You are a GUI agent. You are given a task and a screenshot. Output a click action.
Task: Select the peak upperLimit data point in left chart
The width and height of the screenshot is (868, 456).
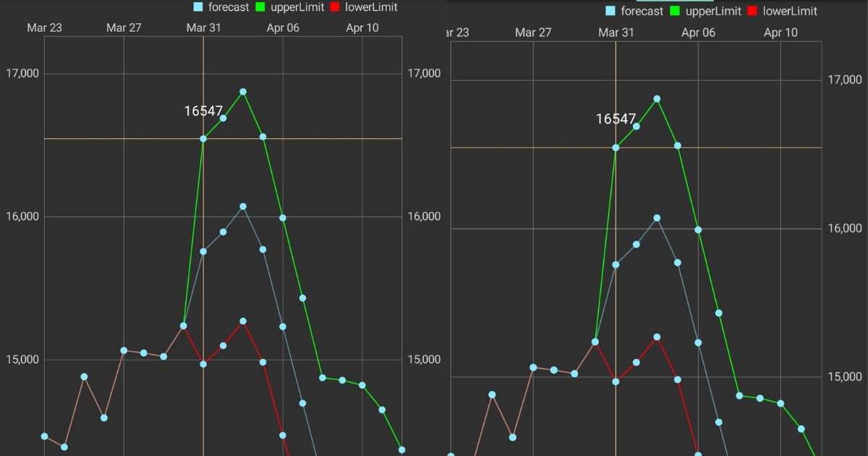click(243, 92)
